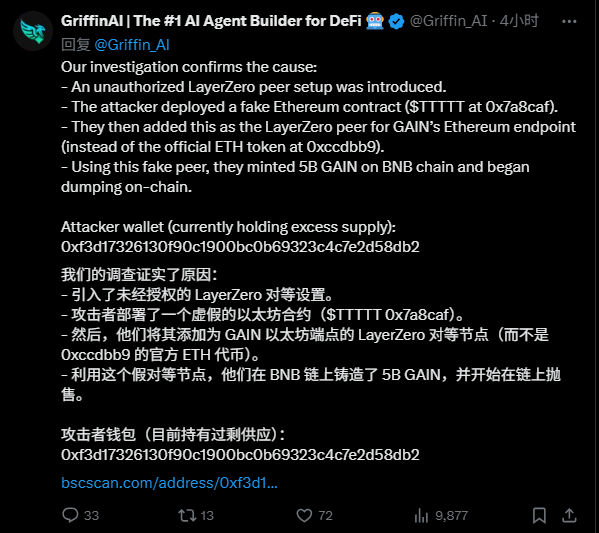The height and width of the screenshot is (533, 599).
Task: Click the share upload icon
Action: point(569,515)
